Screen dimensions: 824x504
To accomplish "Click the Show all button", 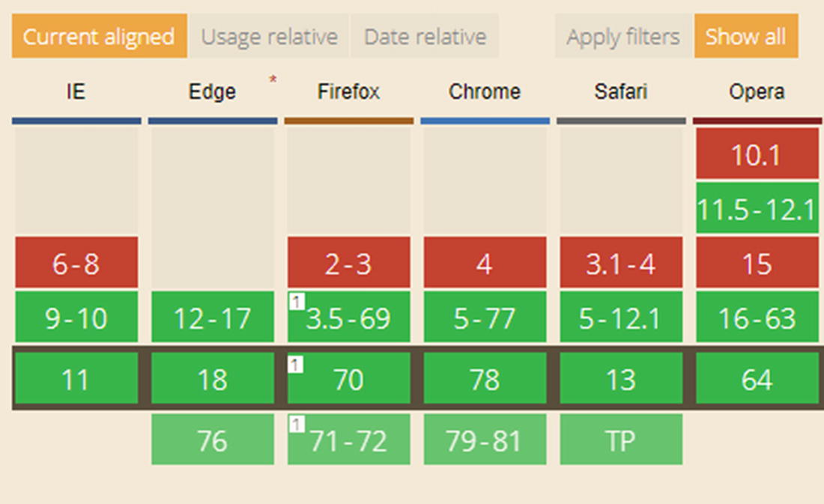I will 745,36.
